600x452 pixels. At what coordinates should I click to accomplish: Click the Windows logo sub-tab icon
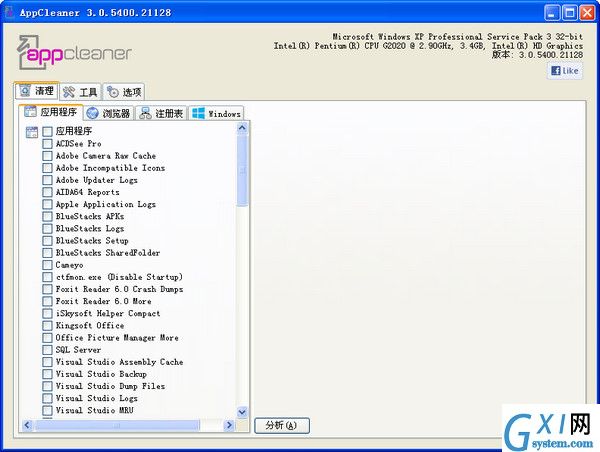[198, 113]
